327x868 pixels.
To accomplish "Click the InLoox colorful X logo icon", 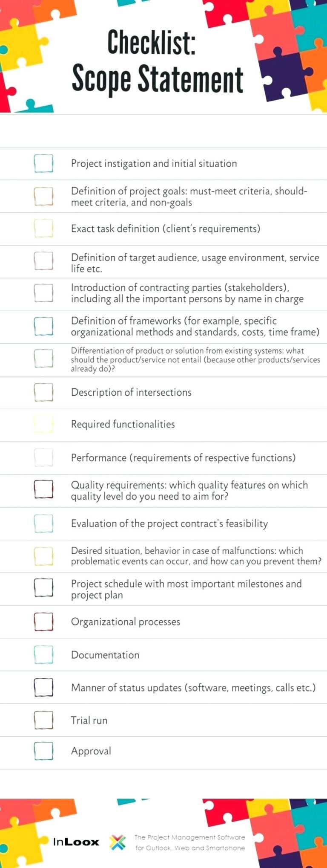I will tap(118, 842).
